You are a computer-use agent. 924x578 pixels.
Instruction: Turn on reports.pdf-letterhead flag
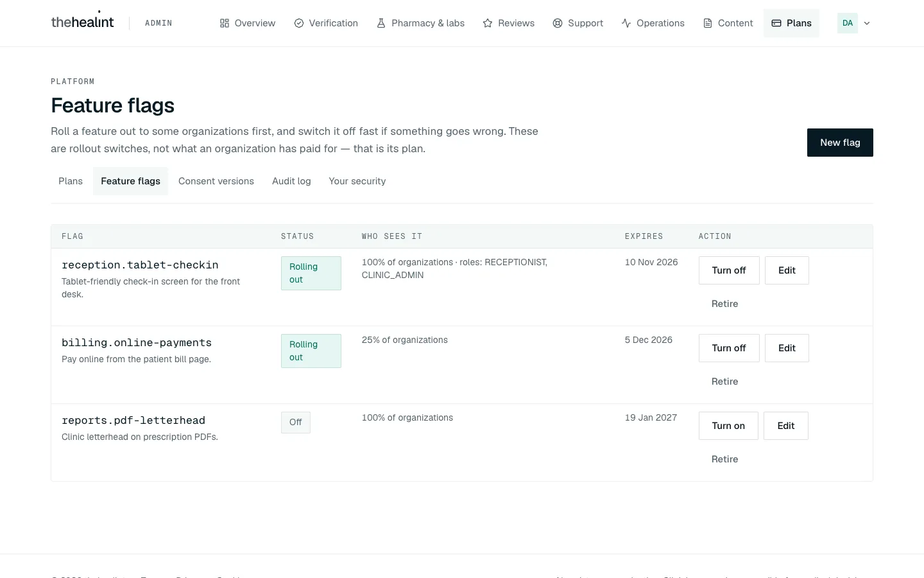728,426
